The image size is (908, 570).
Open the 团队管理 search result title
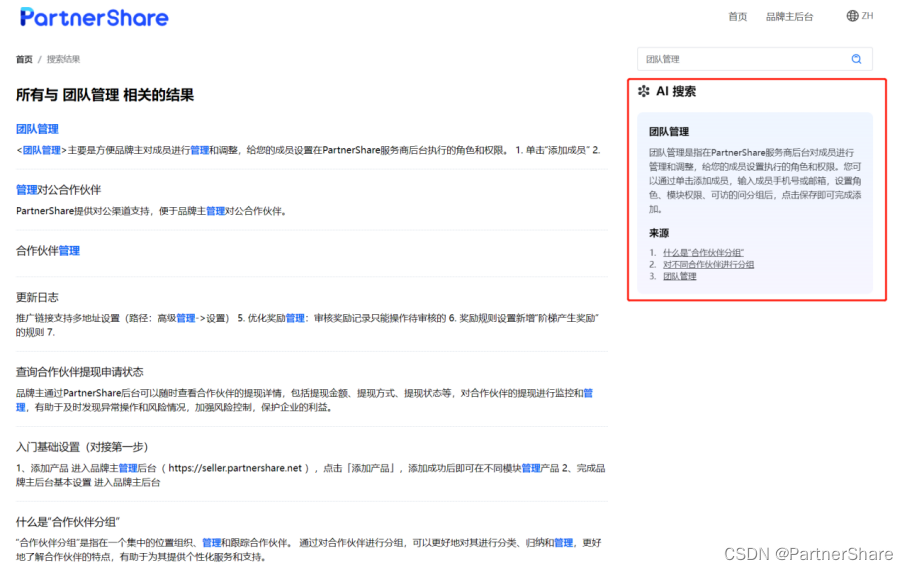(x=37, y=129)
